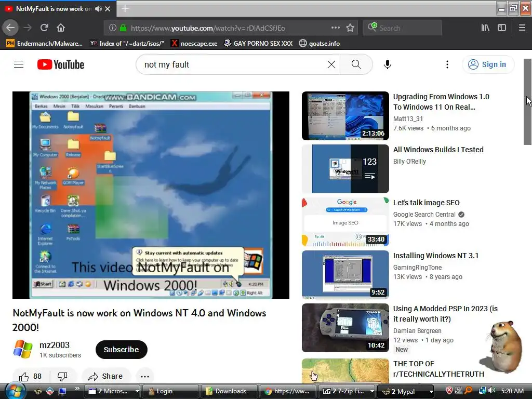
Task: Open more actions below the video
Action: tap(145, 376)
